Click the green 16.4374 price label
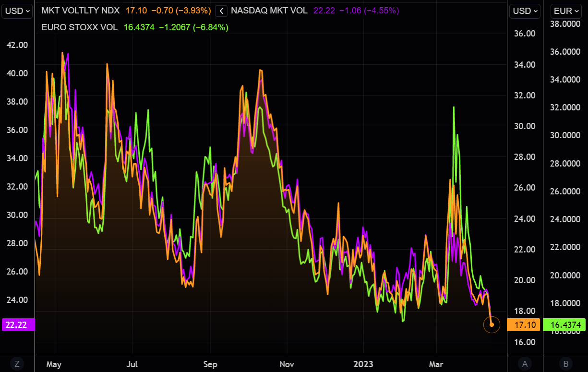This screenshot has height=372, width=588. 565,325
